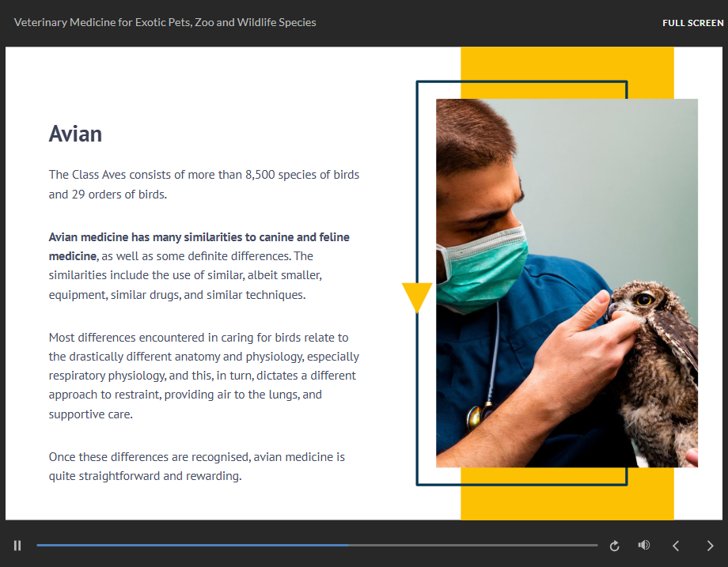Click the yellow downward triangle marker
Screen dimensions: 728x567
click(417, 297)
